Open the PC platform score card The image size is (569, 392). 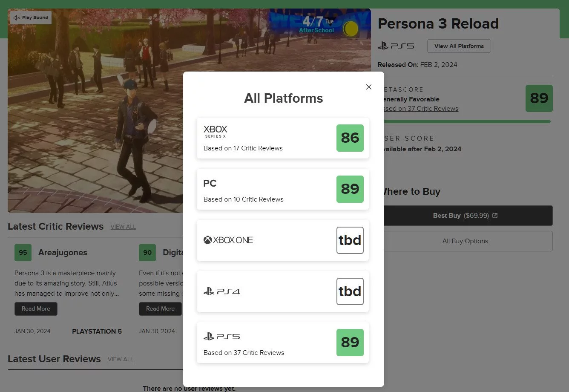pos(283,189)
